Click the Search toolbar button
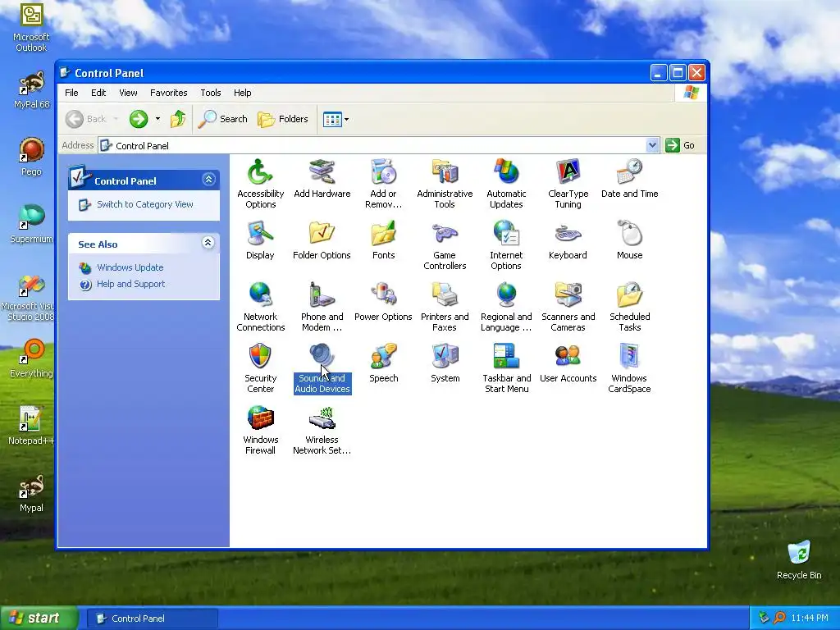 (x=223, y=119)
